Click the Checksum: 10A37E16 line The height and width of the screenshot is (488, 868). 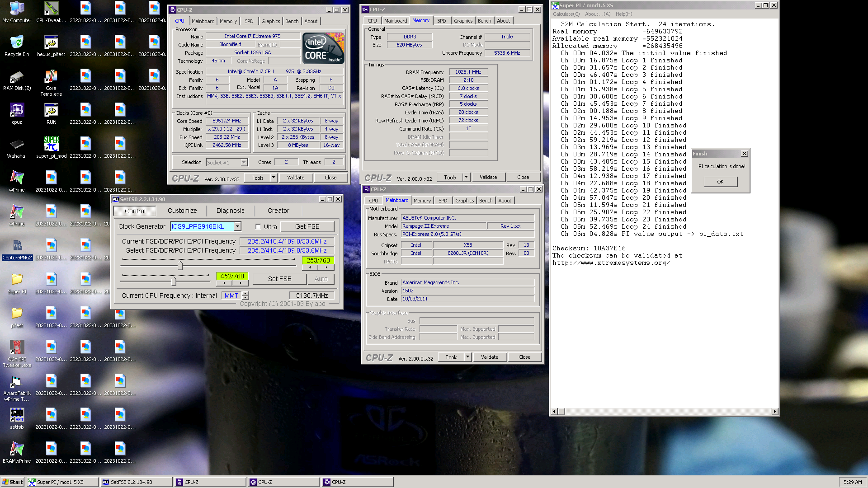click(x=589, y=249)
